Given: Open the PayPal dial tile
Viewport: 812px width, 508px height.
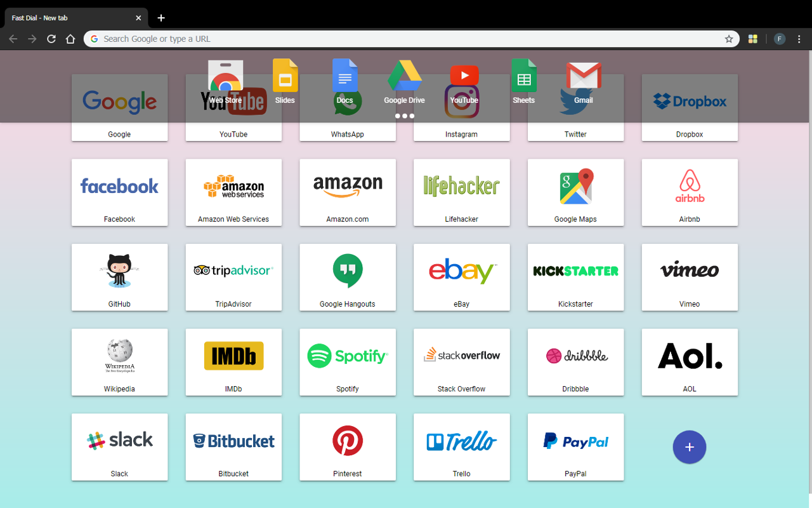Looking at the screenshot, I should click(x=575, y=446).
